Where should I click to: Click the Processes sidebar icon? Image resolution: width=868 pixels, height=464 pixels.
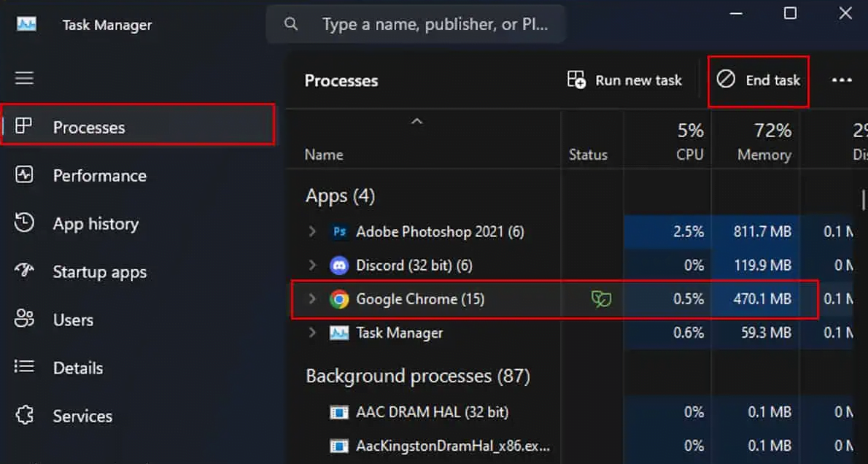(23, 126)
